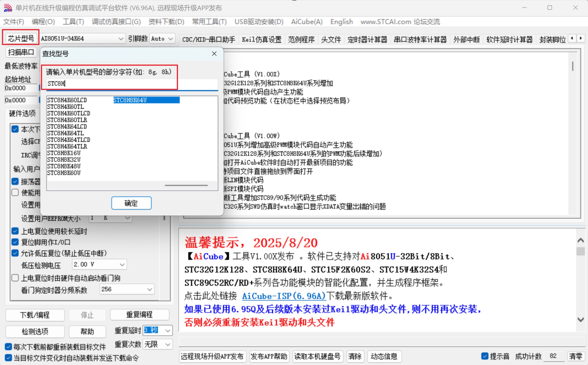Open 调试仿真接口(G) menu
Image resolution: width=588 pixels, height=365 pixels.
116,22
